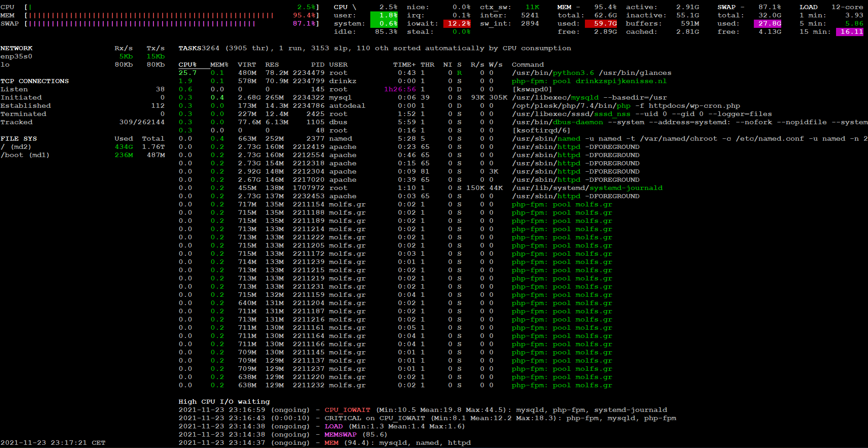Screen dimensions: 868x448
Task: Click the NETWORK section header
Action: point(16,48)
